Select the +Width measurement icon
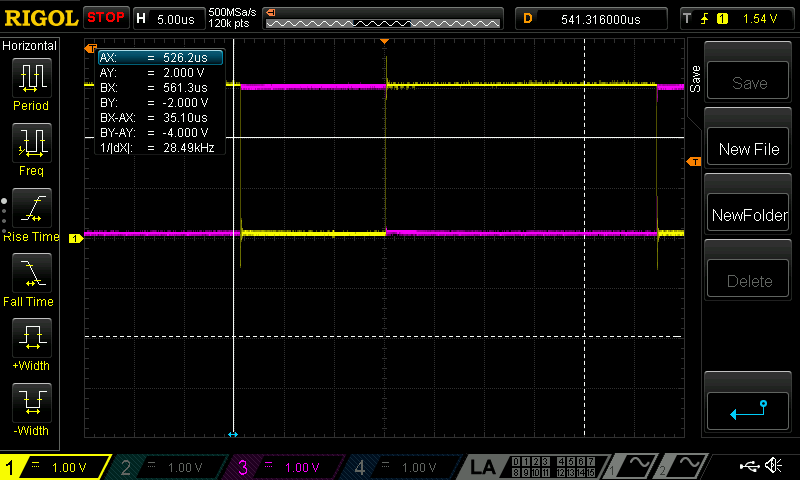This screenshot has width=800, height=480. click(x=32, y=338)
